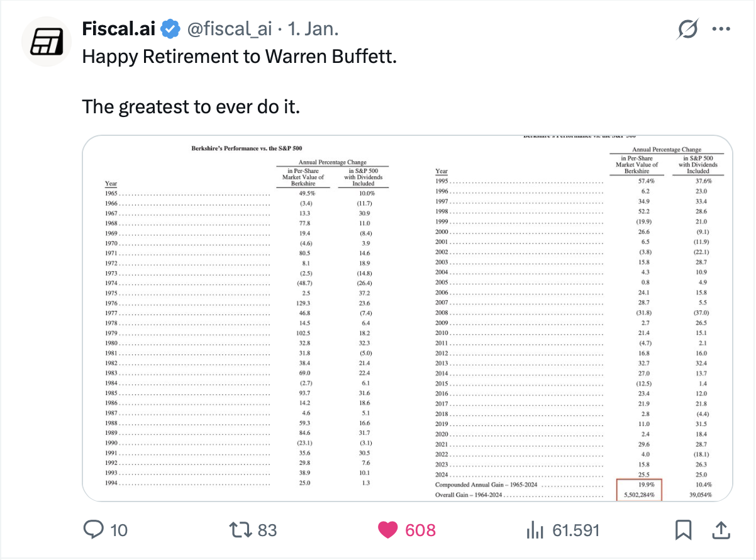Click the like count 608
The height and width of the screenshot is (560, 756).
click(420, 530)
